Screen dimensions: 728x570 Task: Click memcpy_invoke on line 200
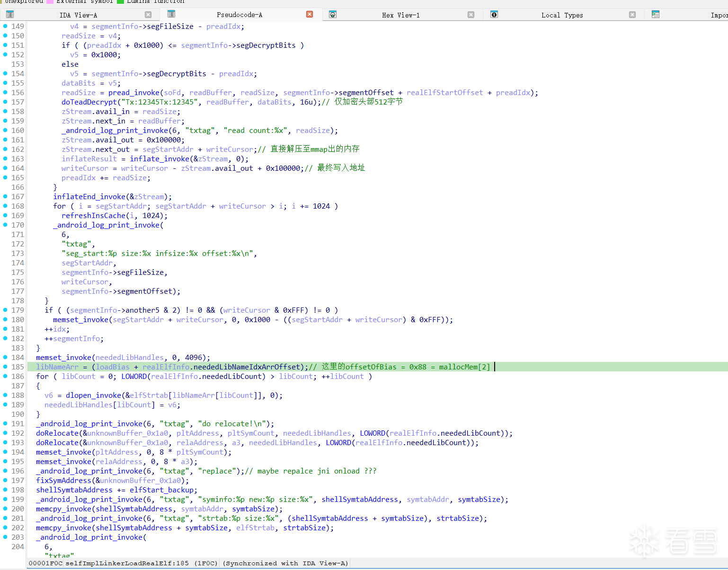pos(64,509)
